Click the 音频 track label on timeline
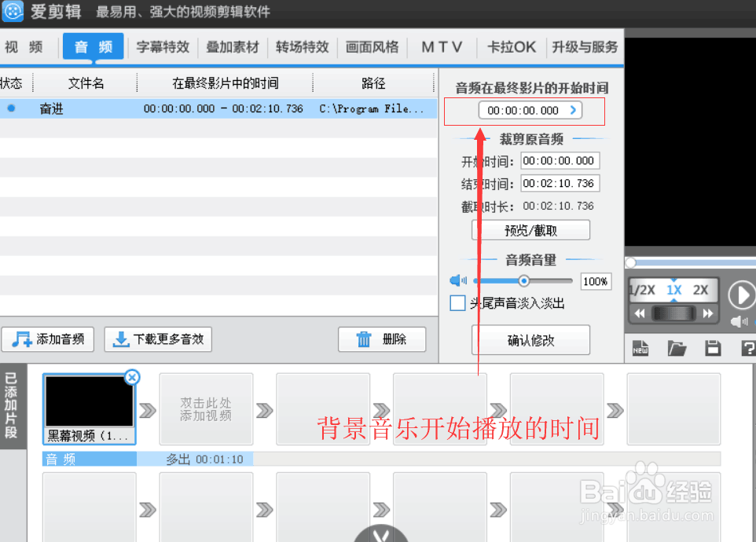This screenshot has width=756, height=542. click(x=90, y=460)
